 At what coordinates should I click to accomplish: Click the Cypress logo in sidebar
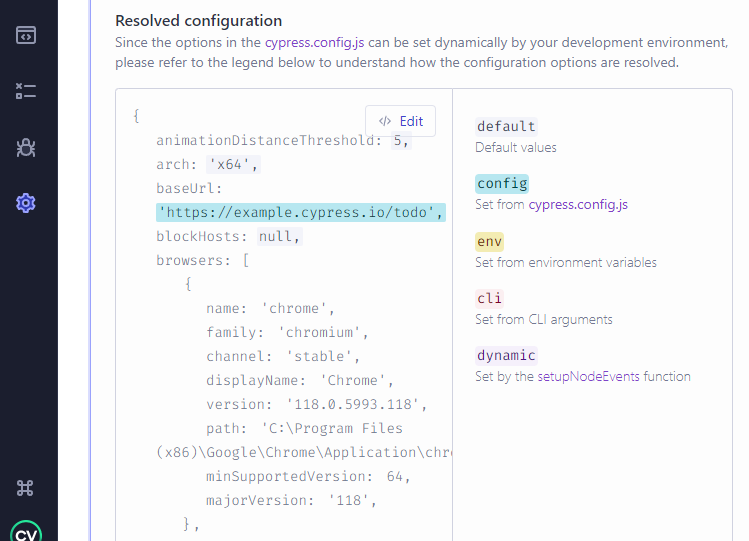click(26, 531)
